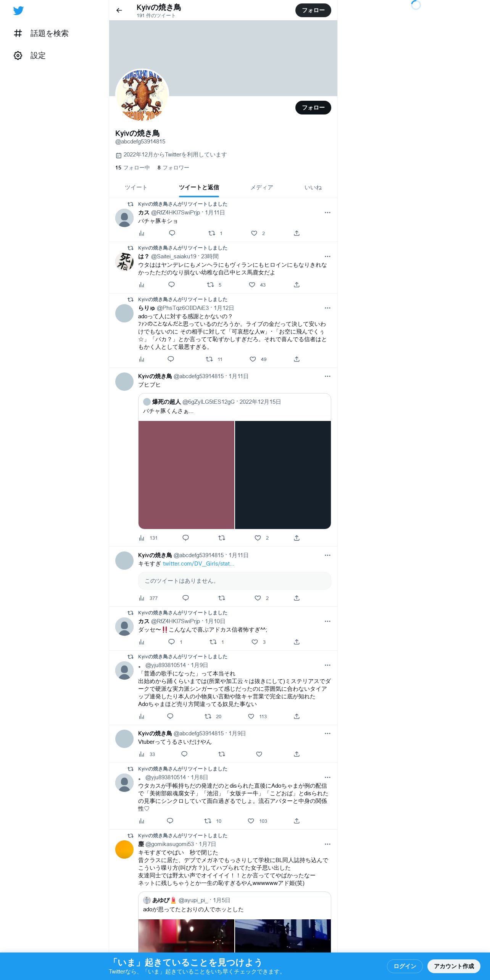Click the フォロー button below the banner

313,108
